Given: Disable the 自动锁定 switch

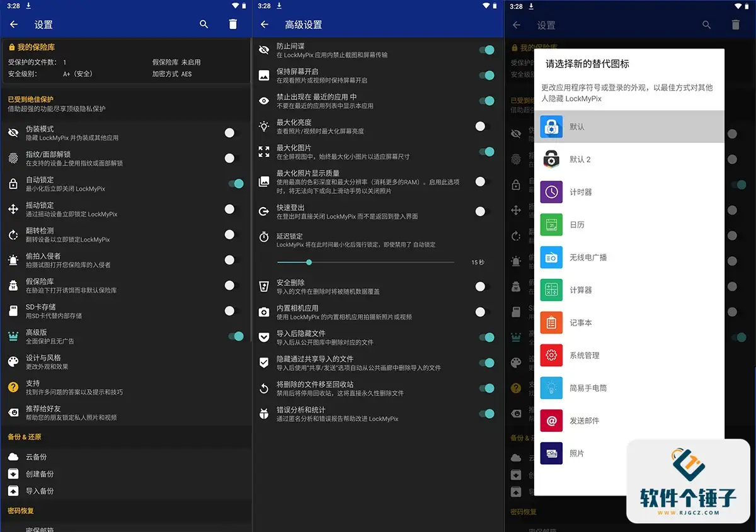Looking at the screenshot, I should [x=236, y=184].
